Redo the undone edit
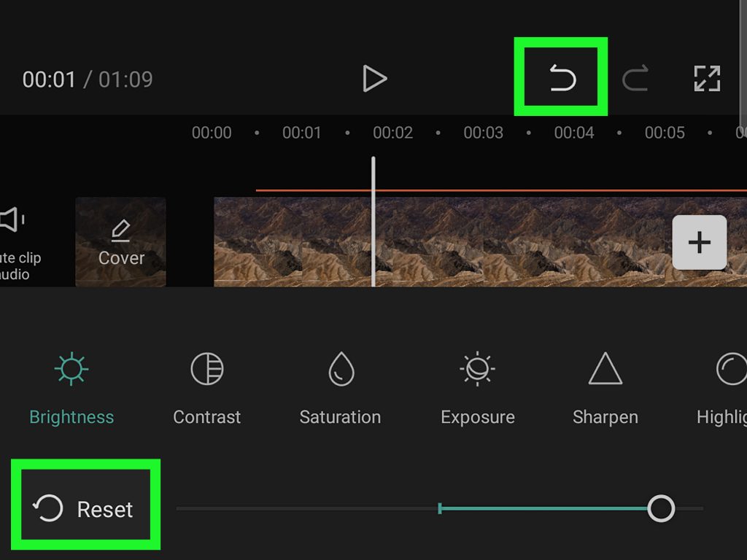The image size is (747, 560). 635,79
